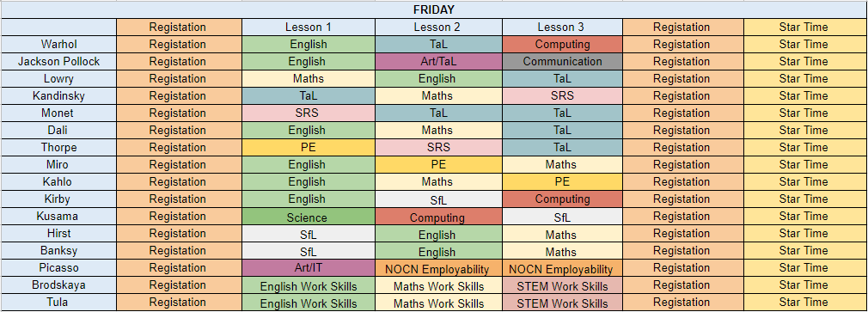Click the grey Communication cell
The width and height of the screenshot is (868, 312).
point(562,61)
